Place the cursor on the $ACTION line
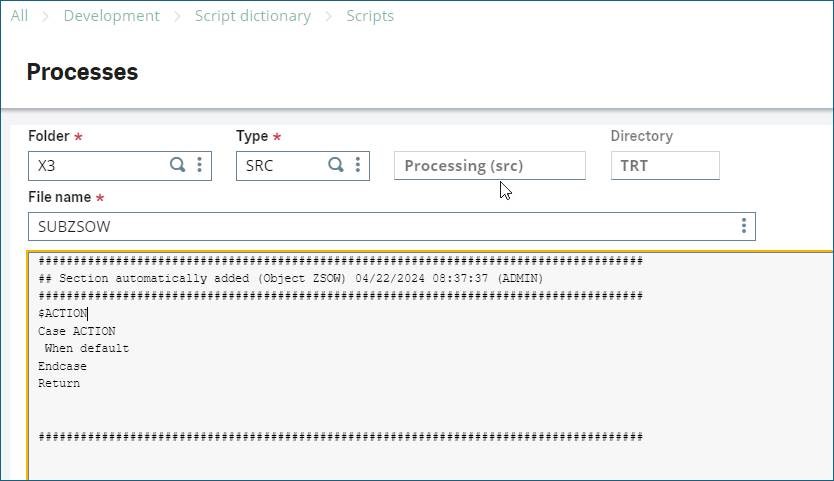The image size is (834, 481). coord(63,314)
